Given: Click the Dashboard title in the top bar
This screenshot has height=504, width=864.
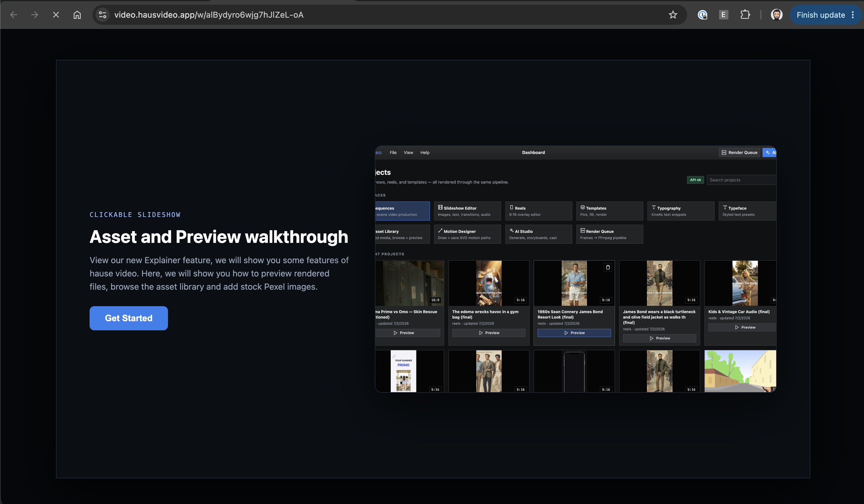Looking at the screenshot, I should tap(533, 152).
